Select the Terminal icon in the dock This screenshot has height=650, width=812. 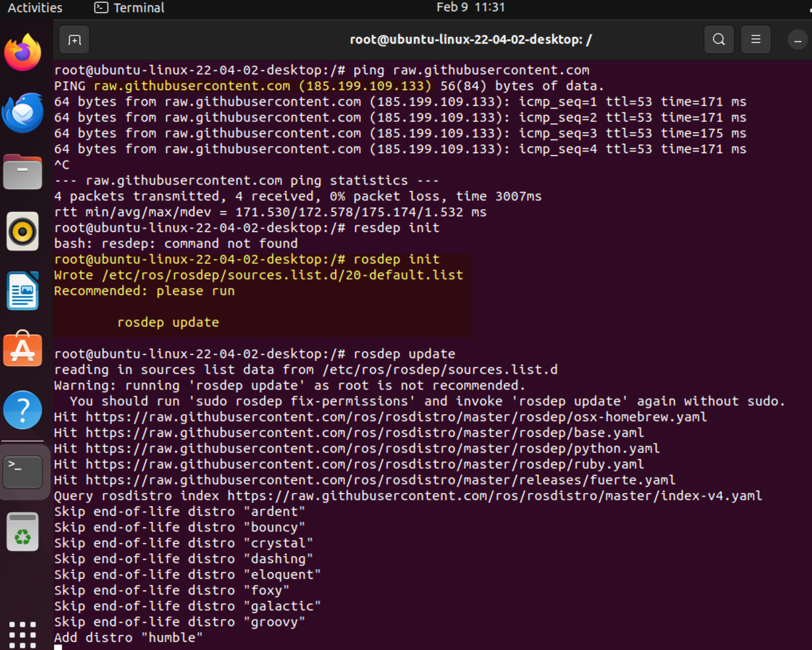(x=23, y=472)
